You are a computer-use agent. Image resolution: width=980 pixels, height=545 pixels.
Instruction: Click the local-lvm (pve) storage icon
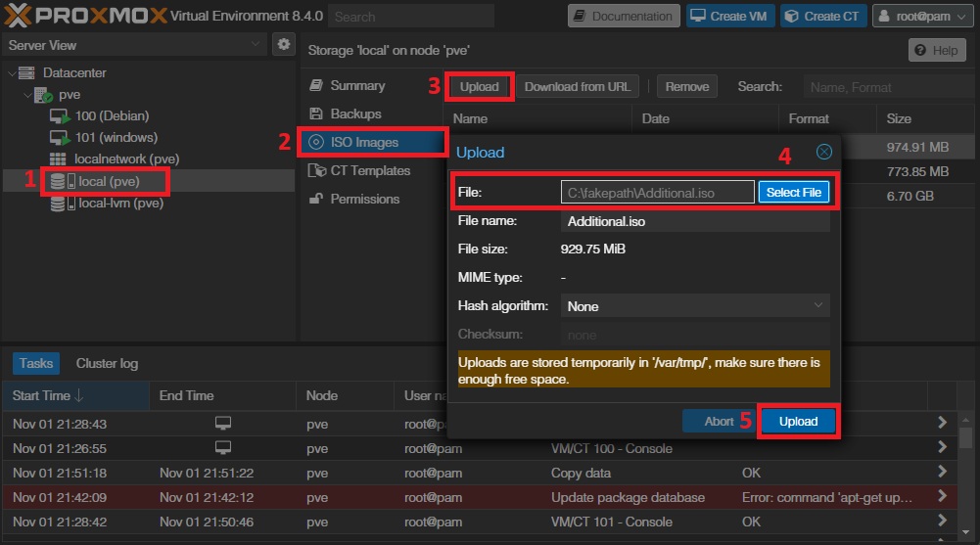pos(62,203)
